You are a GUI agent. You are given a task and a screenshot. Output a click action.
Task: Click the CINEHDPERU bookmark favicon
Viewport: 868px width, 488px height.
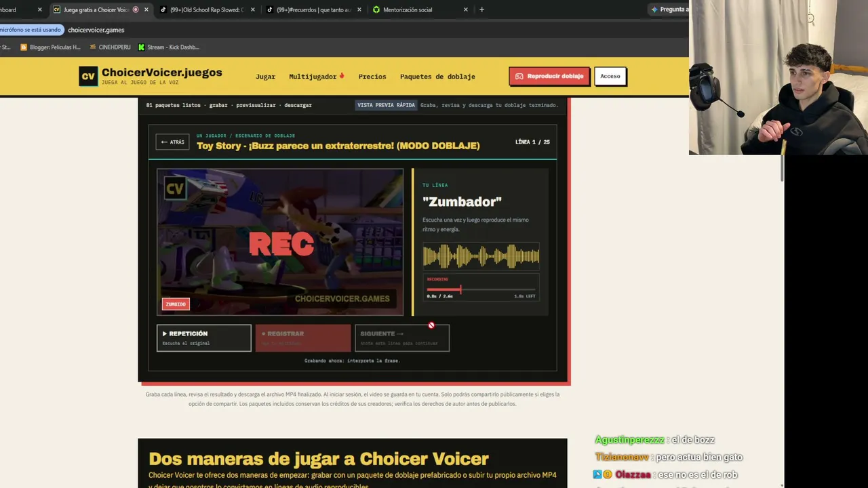(92, 47)
